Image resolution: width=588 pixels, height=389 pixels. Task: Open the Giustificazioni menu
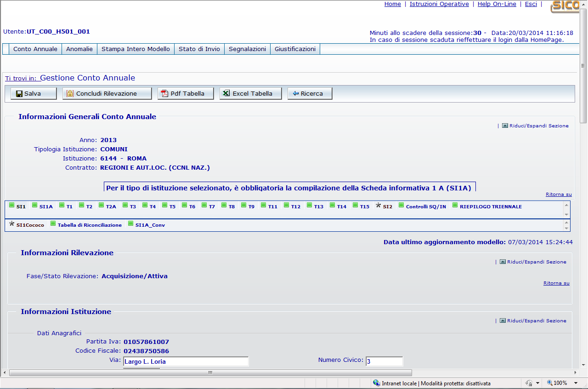click(x=295, y=49)
